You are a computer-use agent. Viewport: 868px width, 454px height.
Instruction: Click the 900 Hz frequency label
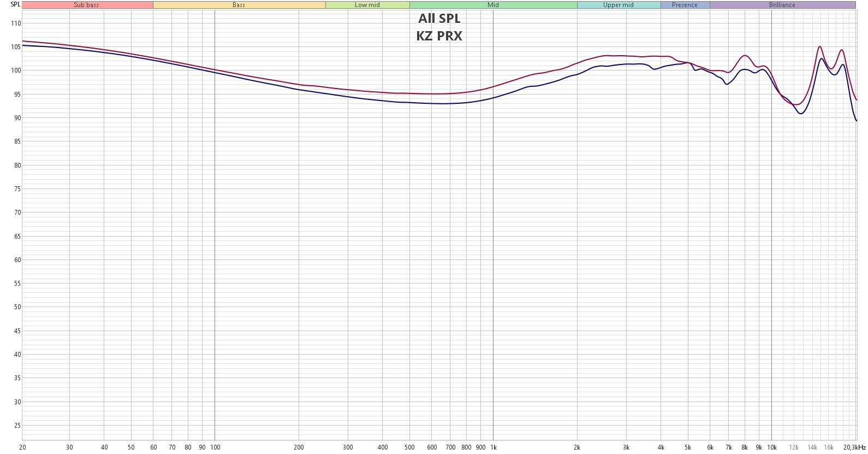(x=480, y=447)
